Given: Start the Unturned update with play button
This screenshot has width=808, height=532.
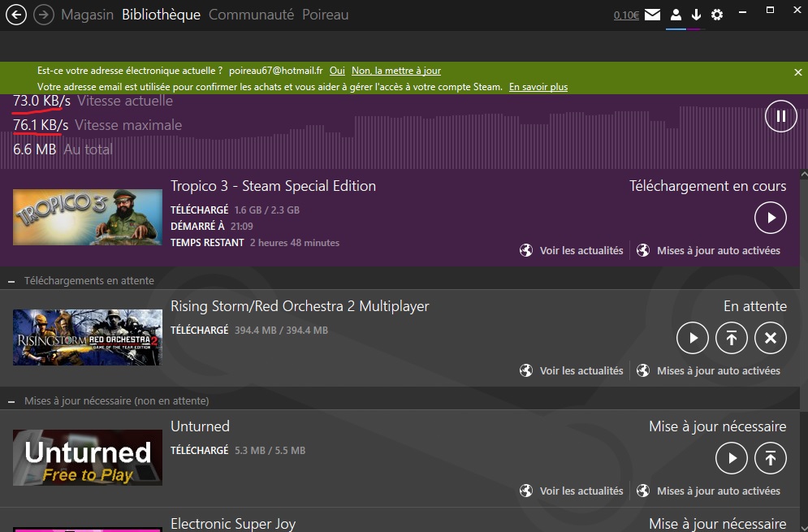Looking at the screenshot, I should 731,458.
